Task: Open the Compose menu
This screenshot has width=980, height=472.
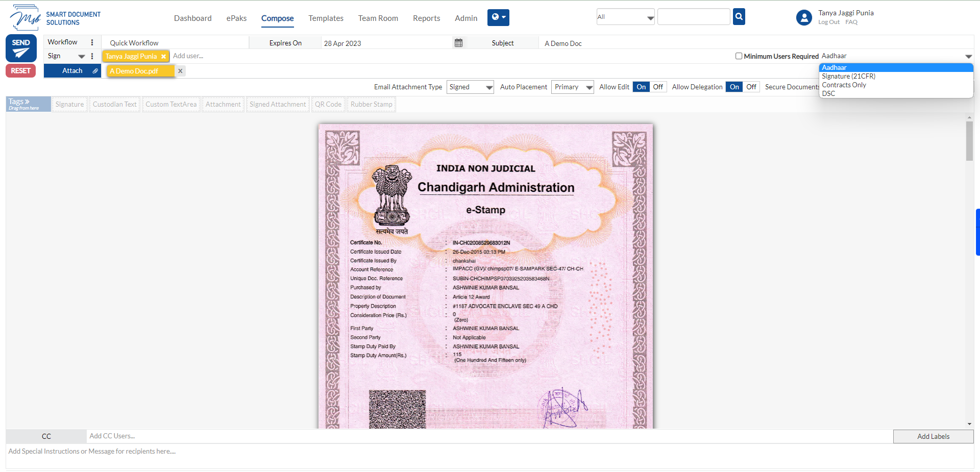Action: (x=277, y=18)
